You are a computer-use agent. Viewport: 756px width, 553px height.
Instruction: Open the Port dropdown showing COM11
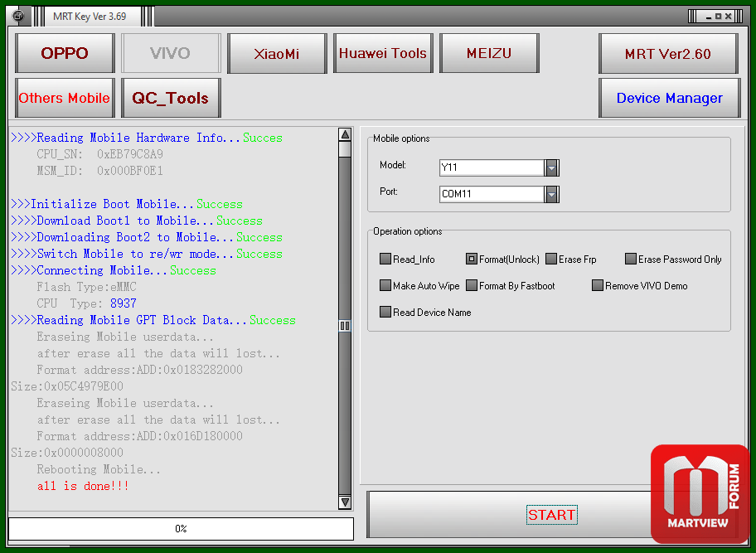[x=551, y=194]
